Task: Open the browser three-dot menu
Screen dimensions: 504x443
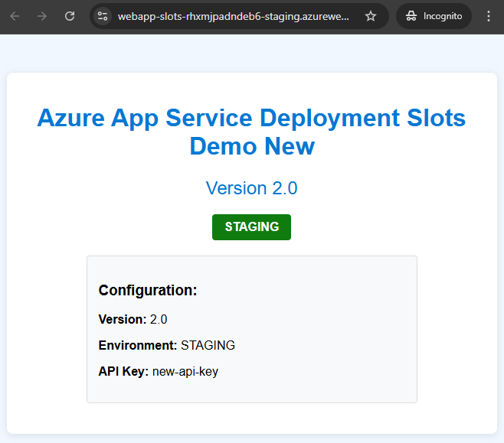Action: (x=488, y=16)
